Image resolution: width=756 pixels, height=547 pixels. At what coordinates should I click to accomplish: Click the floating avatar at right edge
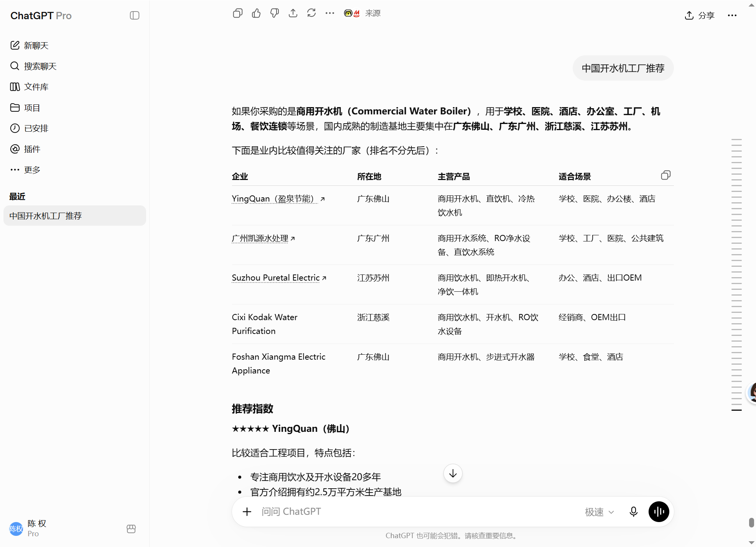[751, 392]
